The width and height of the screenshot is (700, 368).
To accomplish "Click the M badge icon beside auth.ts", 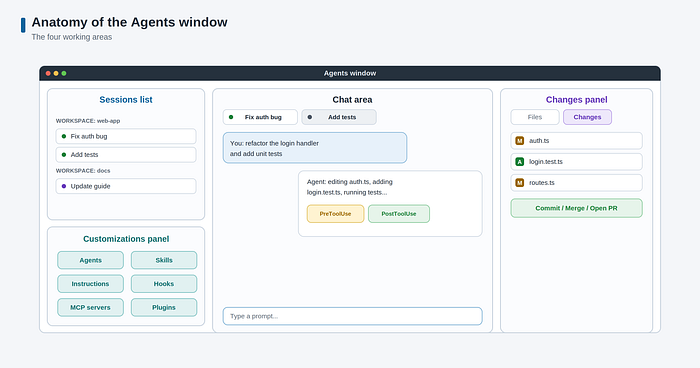I will point(520,141).
